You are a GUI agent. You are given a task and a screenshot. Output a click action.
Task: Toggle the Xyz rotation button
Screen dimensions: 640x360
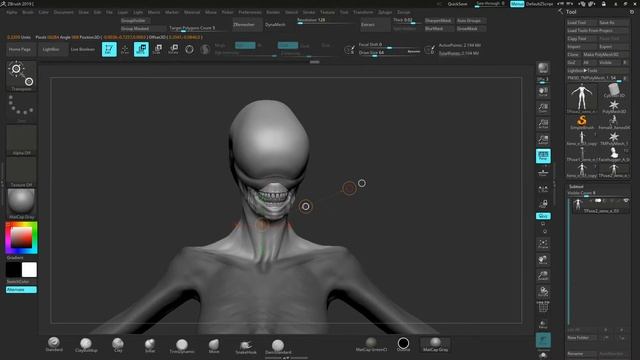coord(543,216)
